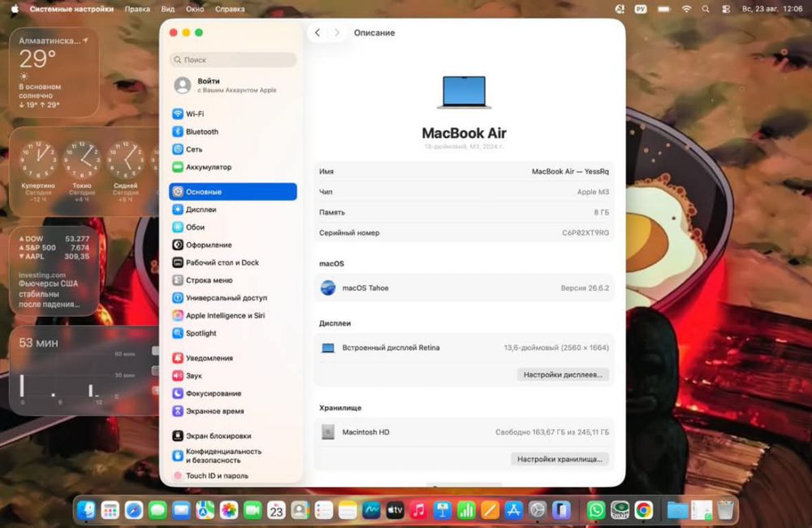Open Экран блокировки settings
Viewport: 812px width, 528px height.
click(232, 435)
